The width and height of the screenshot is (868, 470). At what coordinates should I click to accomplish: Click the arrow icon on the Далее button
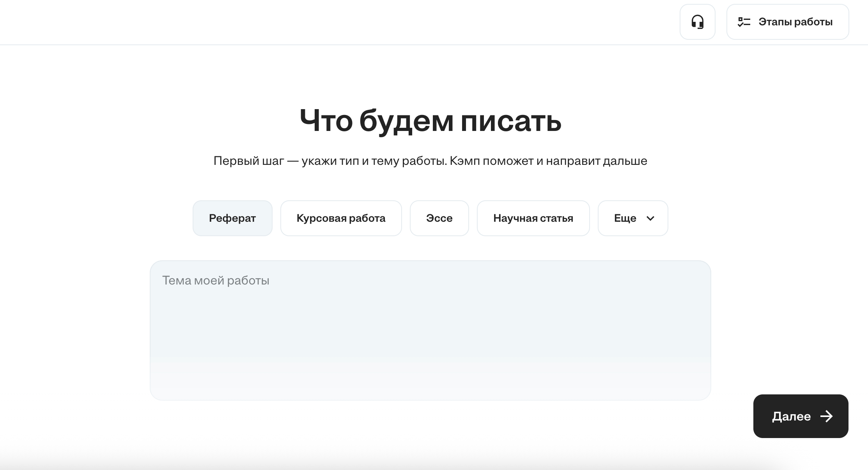pos(826,416)
